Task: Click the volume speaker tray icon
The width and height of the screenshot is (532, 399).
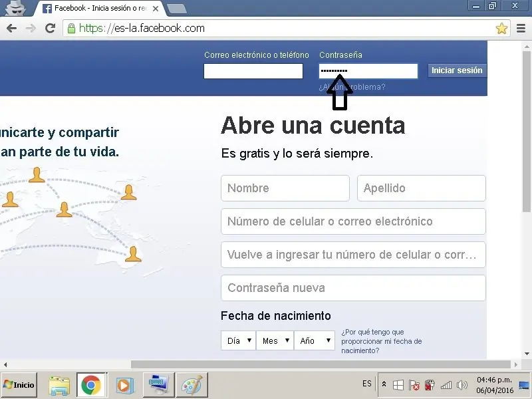Action: pyautogui.click(x=462, y=385)
